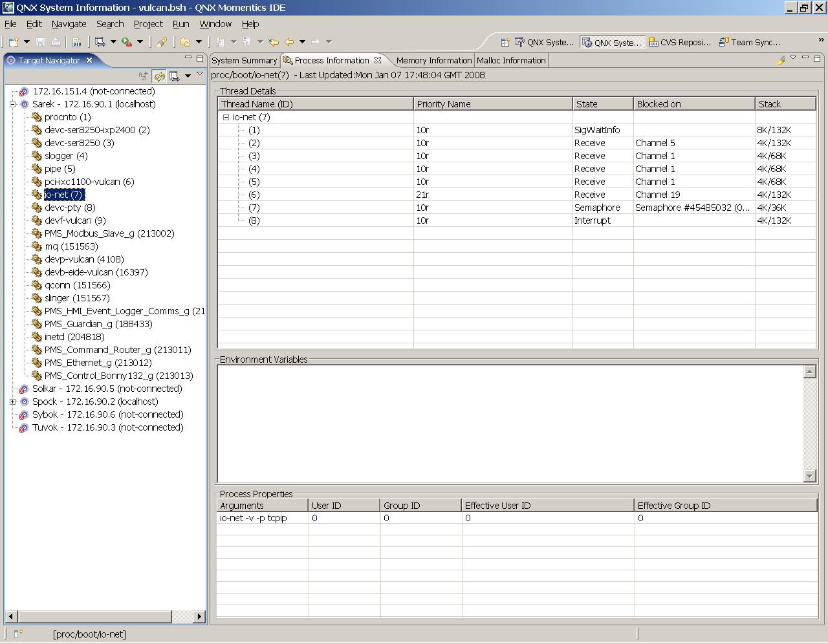Click Environment Variables scroll down arrow
This screenshot has width=828, height=644.
click(809, 476)
